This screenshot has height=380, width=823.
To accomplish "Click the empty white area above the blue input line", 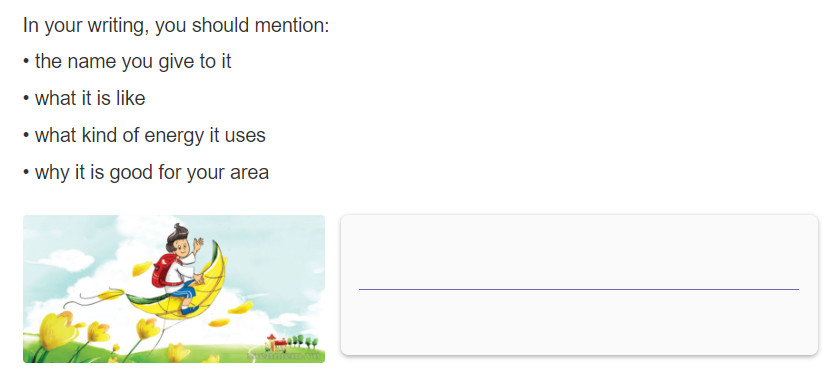I will (578, 252).
